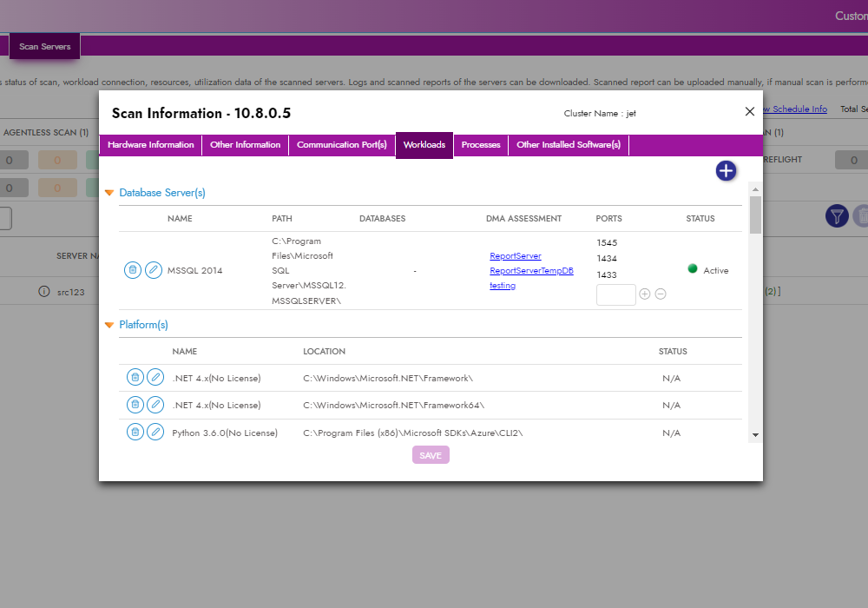Click the Python 3.6.0(No License) name
The height and width of the screenshot is (608, 868).
[x=225, y=433]
